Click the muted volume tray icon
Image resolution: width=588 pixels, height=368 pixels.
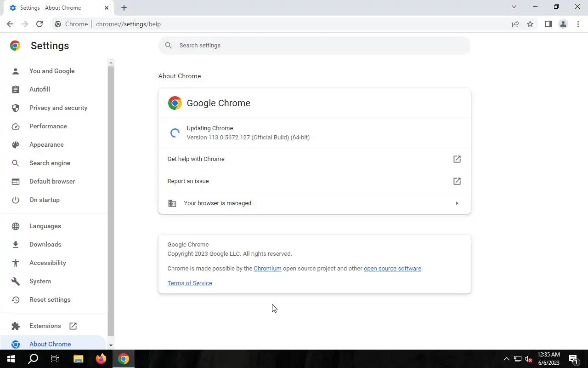[529, 359]
